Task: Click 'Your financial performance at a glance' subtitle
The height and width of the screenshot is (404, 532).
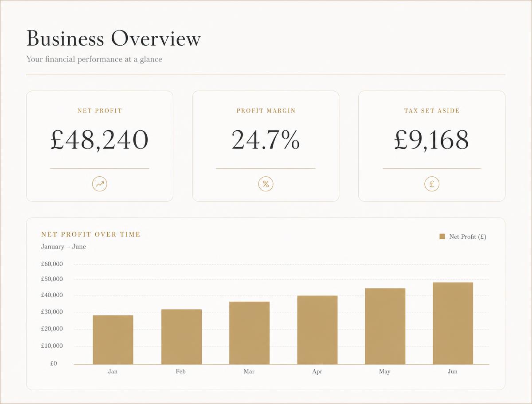Action: [94, 59]
